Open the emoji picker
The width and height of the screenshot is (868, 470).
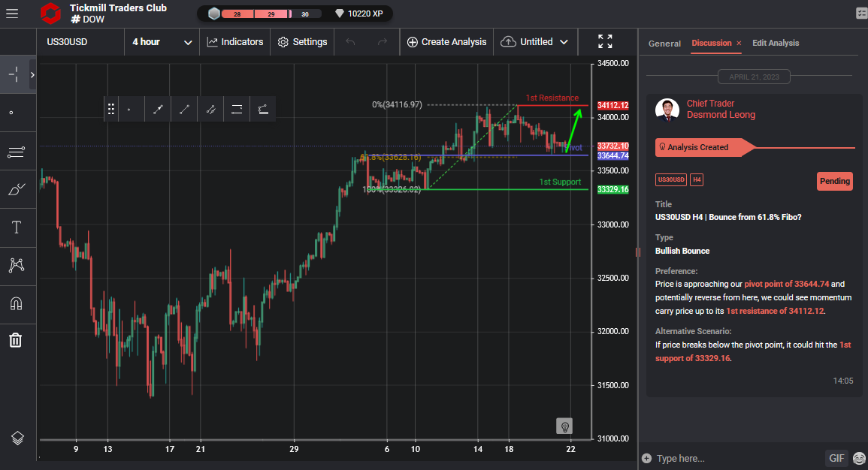[859, 459]
